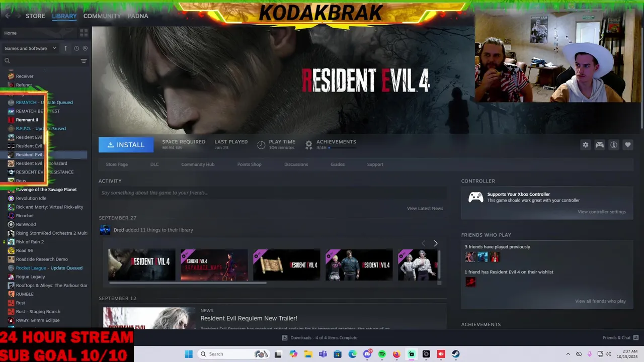Open Firefox from the taskbar

[396, 354]
